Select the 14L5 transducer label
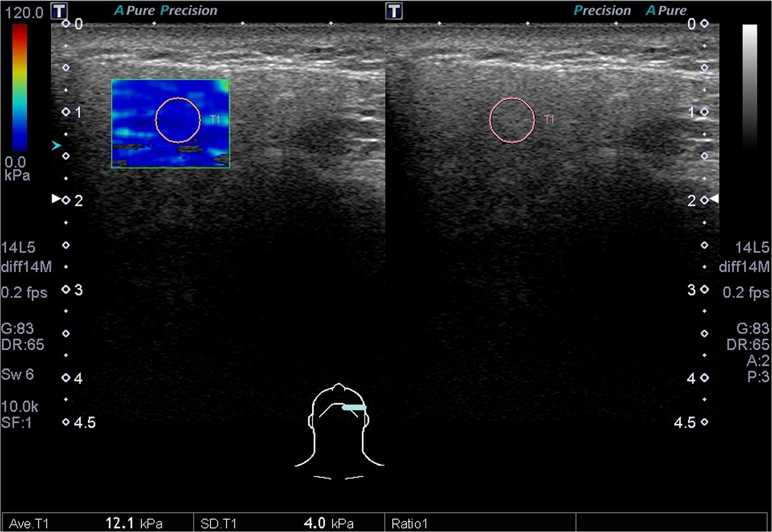Viewport: 772px width, 532px height. 19,247
